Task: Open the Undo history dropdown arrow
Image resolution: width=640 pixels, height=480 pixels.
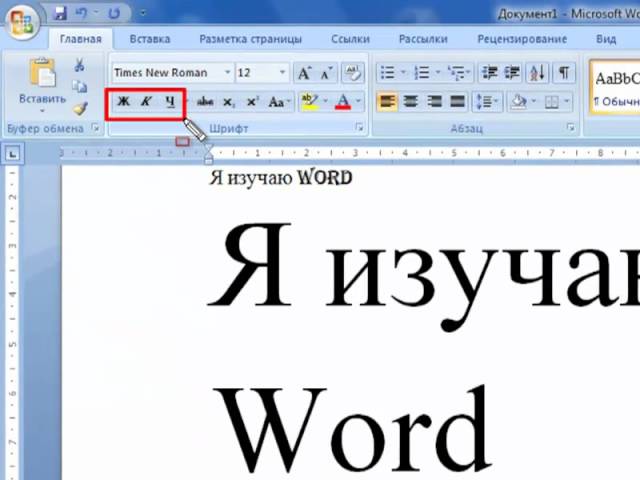Action: tap(96, 13)
